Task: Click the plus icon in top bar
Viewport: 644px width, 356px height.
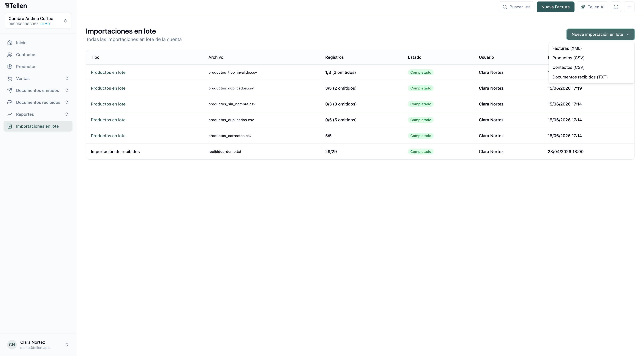Action: 629,7
